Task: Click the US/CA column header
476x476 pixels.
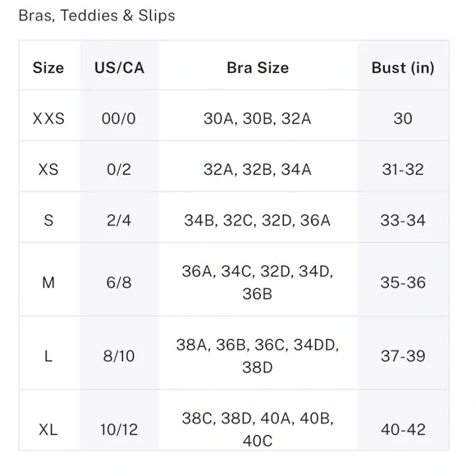Action: coord(119,67)
